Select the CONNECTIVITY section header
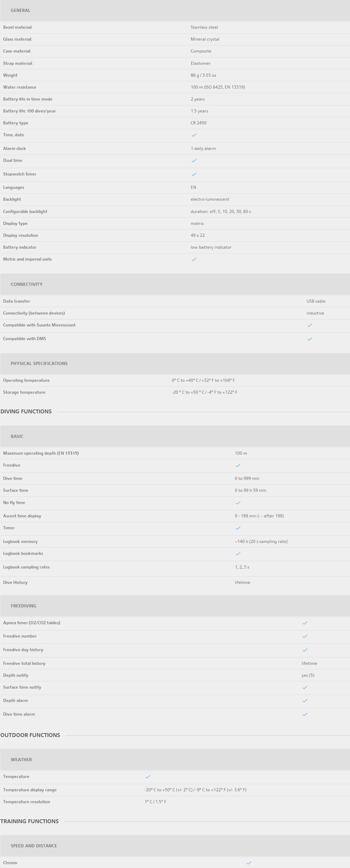This screenshot has height=868, width=350. pyautogui.click(x=175, y=284)
